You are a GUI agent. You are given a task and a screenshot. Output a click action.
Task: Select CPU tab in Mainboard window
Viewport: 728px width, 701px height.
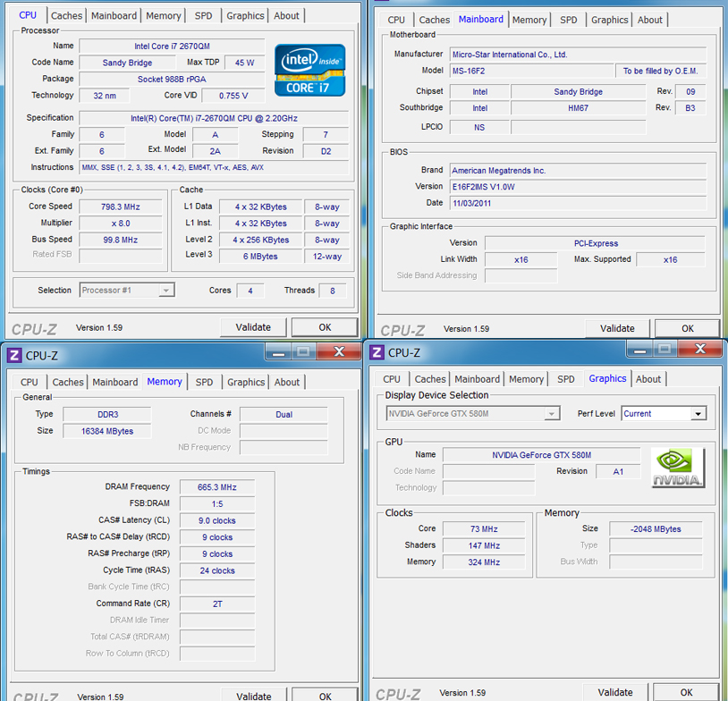point(396,20)
